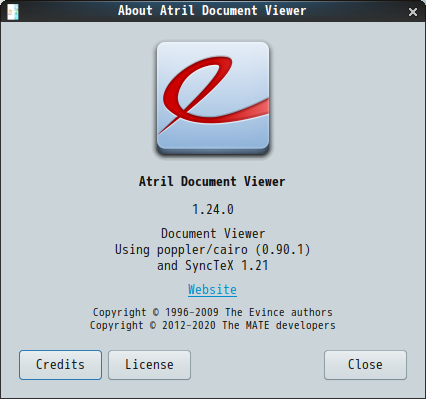Click the MATE developers copyright line
Screen dimensions: 426x399
tap(213, 325)
